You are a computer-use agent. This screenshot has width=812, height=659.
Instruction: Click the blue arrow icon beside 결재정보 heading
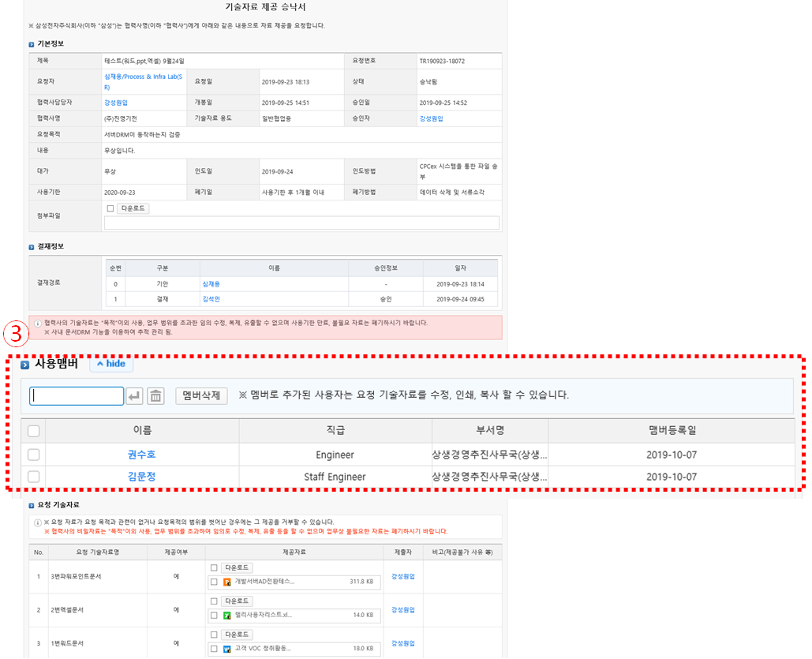point(32,247)
